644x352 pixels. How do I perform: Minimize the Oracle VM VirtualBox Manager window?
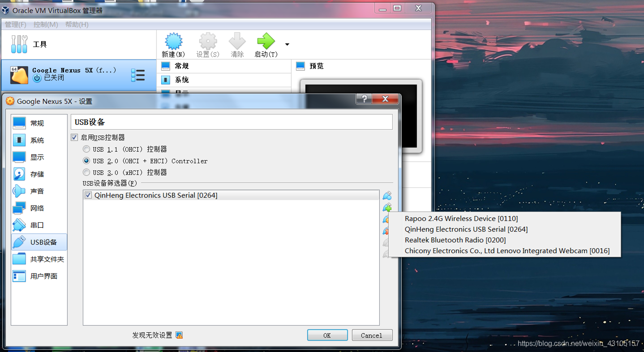tap(383, 8)
